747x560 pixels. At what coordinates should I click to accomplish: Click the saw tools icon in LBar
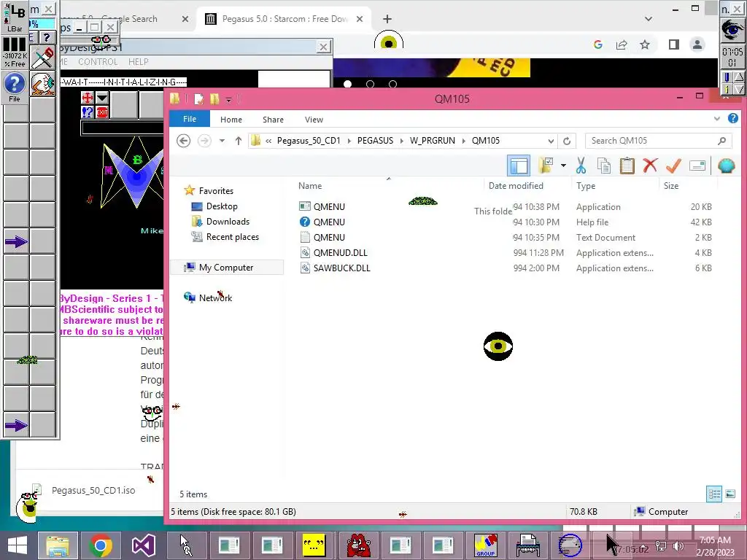[43, 58]
